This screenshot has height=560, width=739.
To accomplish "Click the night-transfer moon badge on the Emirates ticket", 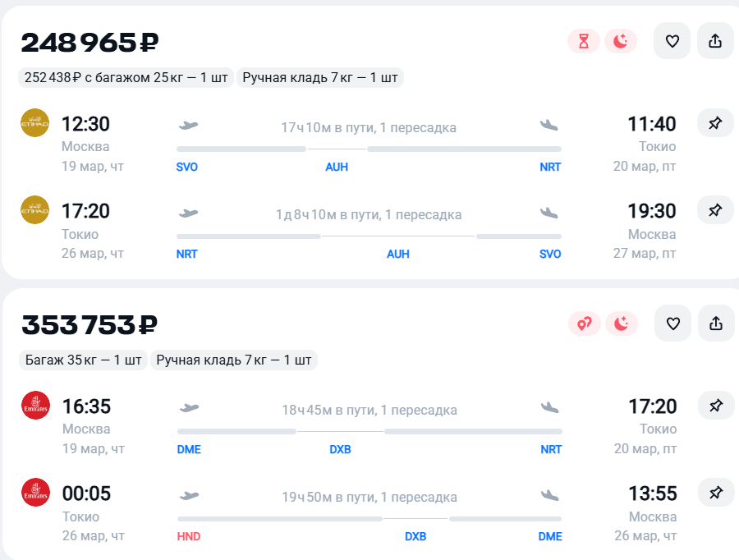I will tap(622, 324).
